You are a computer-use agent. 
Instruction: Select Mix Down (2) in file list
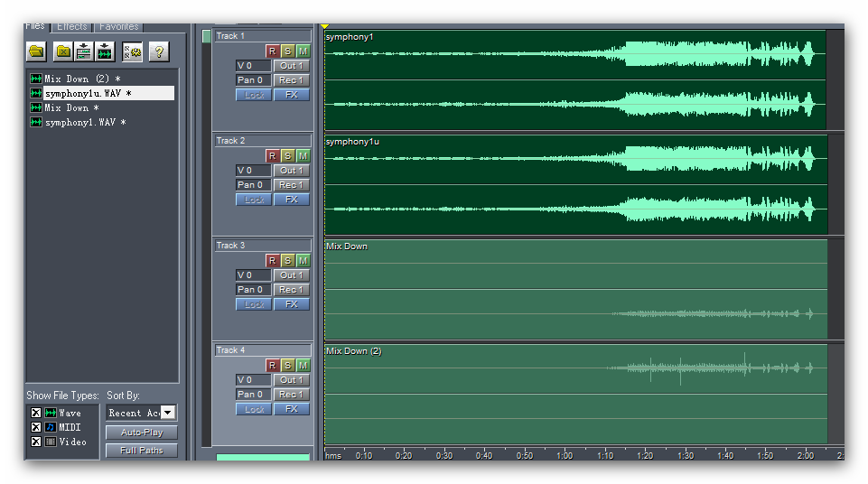click(x=82, y=79)
